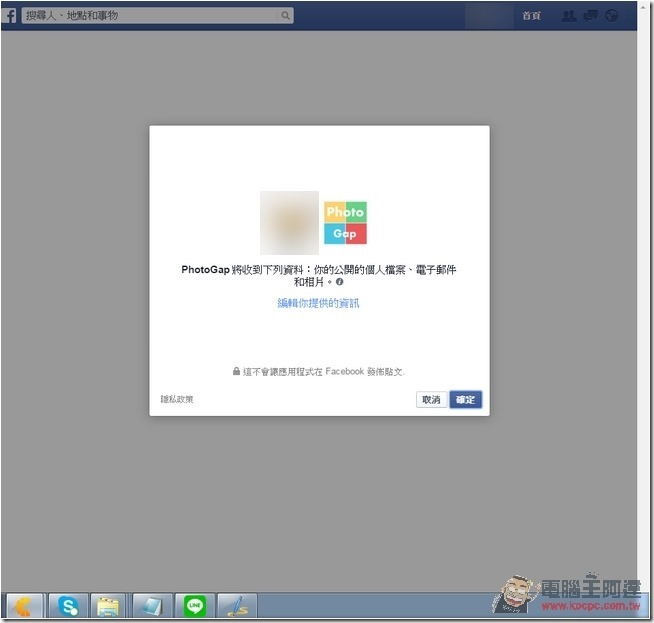Click the 取消 cancel button
The image size is (654, 623).
431,399
